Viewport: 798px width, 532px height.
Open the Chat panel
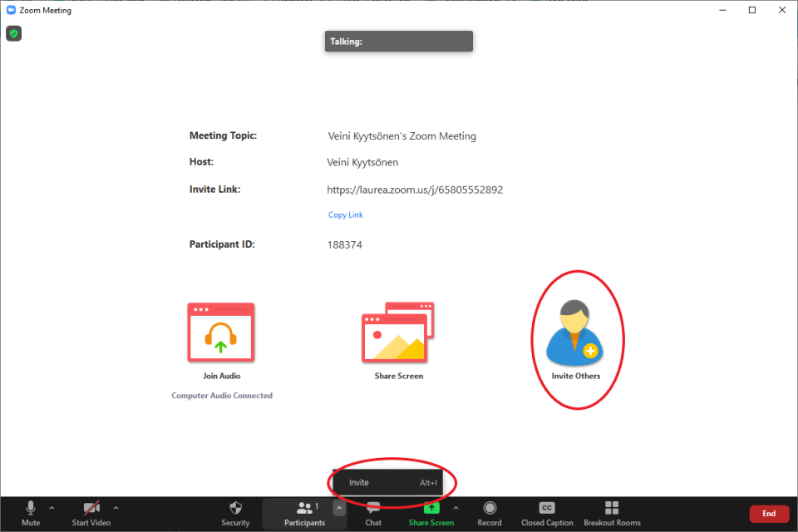point(373,513)
